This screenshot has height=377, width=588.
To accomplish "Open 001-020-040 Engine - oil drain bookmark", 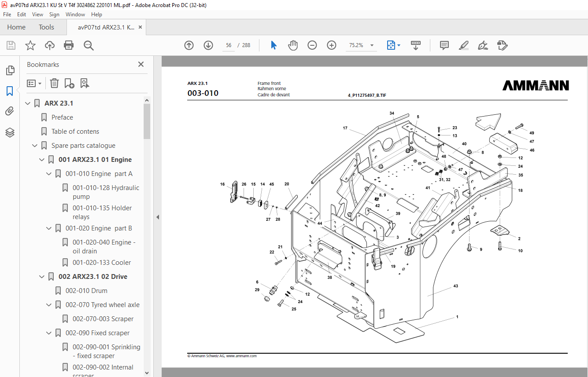I will (104, 247).
